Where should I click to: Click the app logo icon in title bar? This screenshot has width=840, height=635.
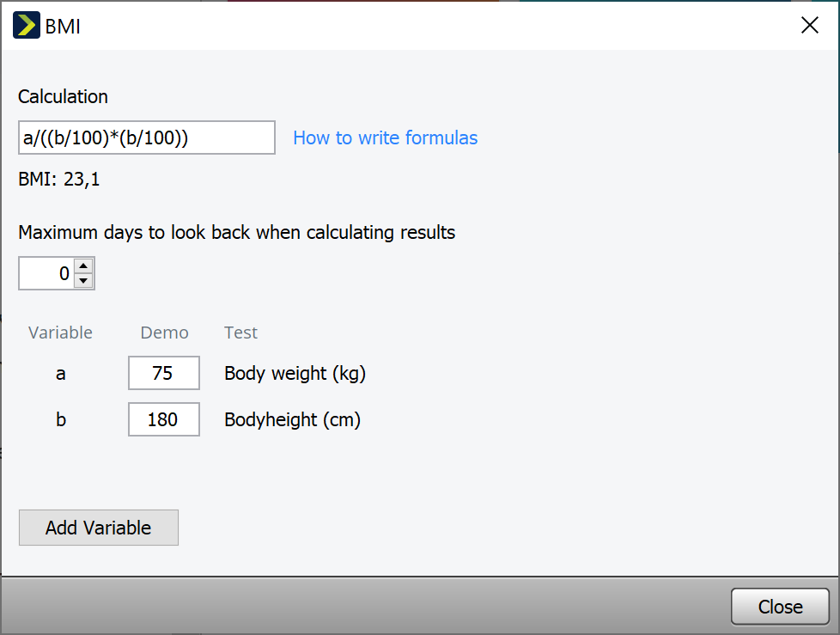[x=27, y=26]
